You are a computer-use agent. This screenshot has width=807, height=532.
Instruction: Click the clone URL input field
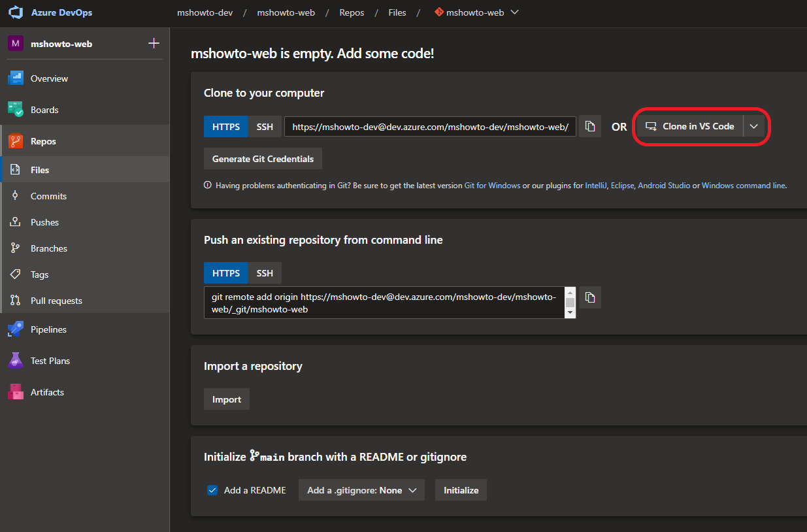(x=431, y=127)
